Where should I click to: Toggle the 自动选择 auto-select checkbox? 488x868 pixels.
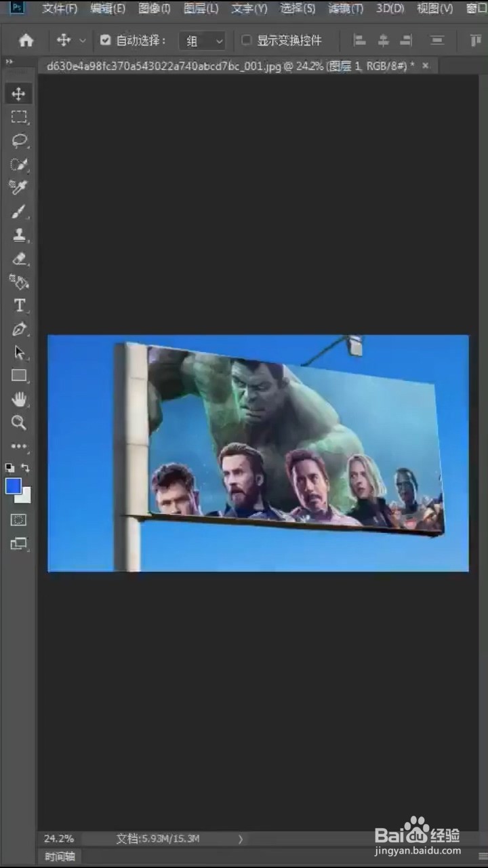click(x=105, y=41)
